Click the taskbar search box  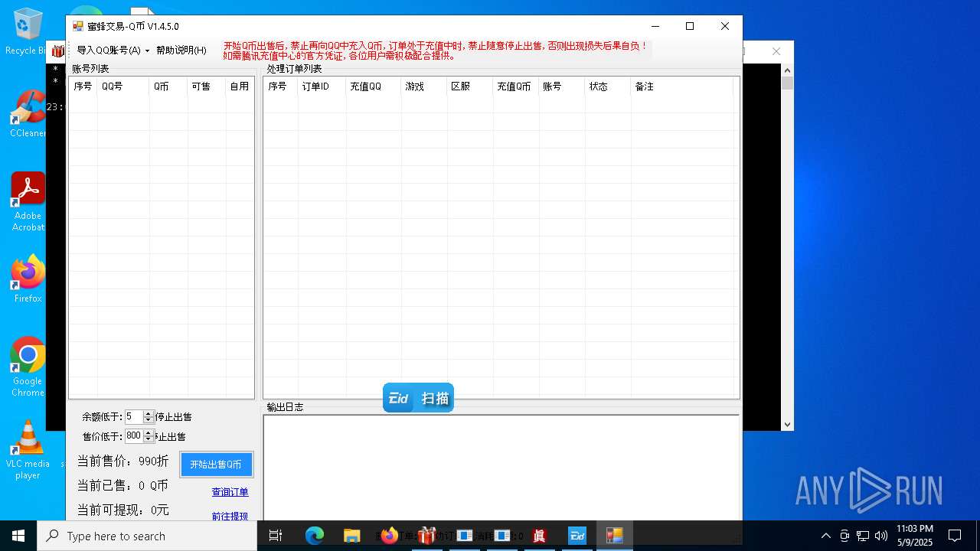[147, 536]
